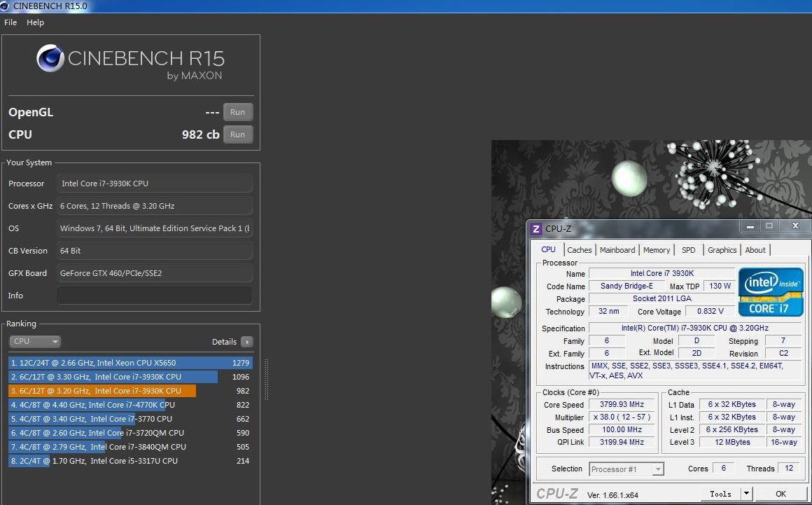Switch to the Mainboard tab
Viewport: 812px width, 505px height.
pyautogui.click(x=617, y=250)
